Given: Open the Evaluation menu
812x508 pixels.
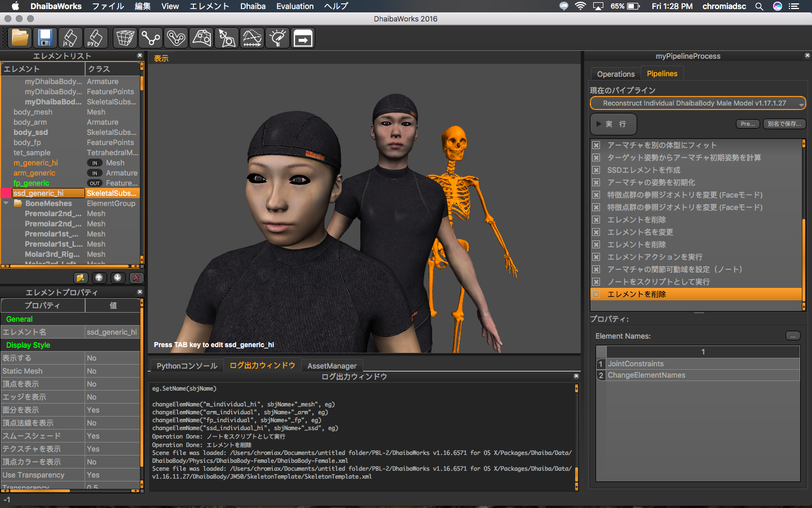Looking at the screenshot, I should (x=295, y=6).
